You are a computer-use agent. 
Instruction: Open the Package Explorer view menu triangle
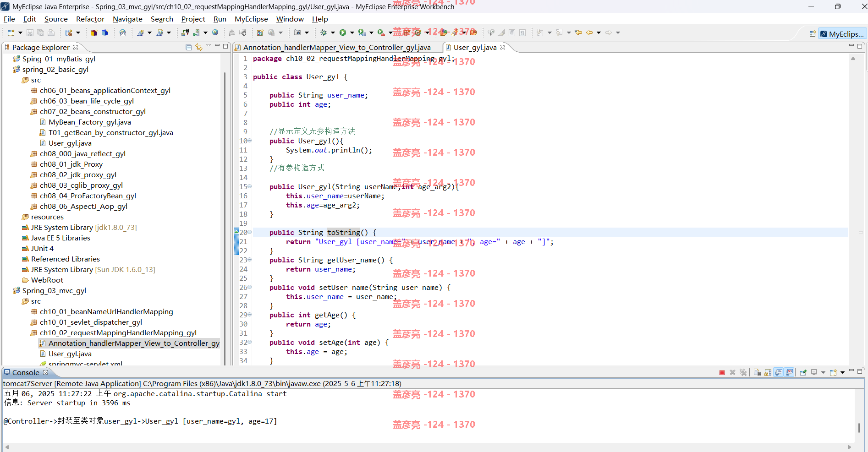209,45
